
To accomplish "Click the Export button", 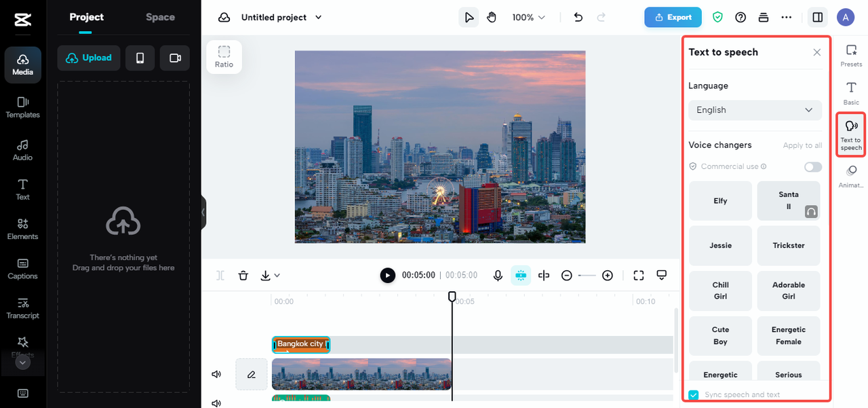I will pyautogui.click(x=673, y=17).
